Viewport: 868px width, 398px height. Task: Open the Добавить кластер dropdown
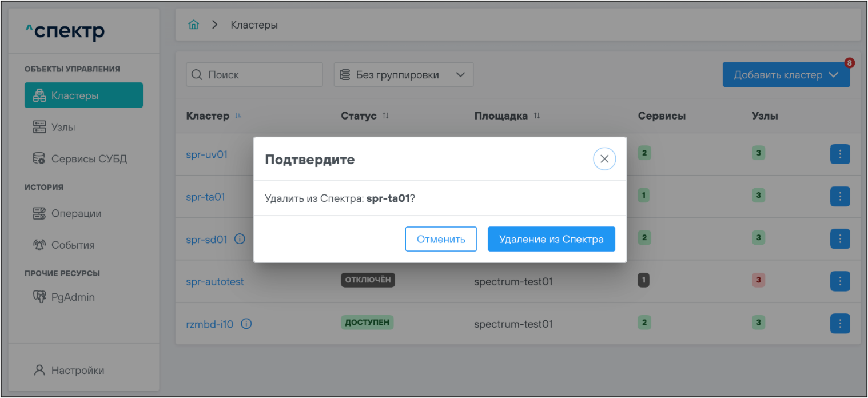click(x=786, y=75)
